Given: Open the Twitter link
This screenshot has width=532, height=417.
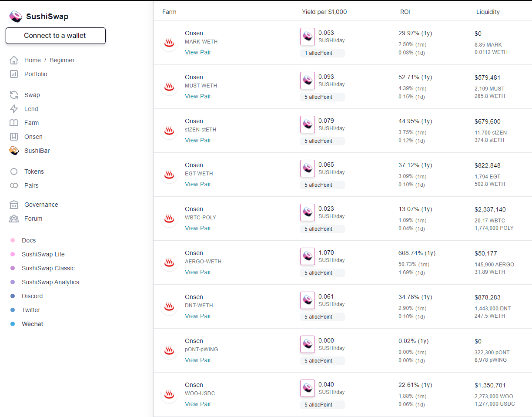Looking at the screenshot, I should [x=31, y=310].
